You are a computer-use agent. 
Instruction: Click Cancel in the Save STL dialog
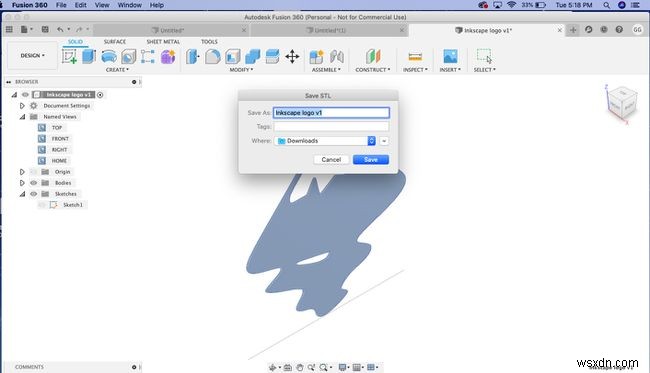click(x=331, y=160)
